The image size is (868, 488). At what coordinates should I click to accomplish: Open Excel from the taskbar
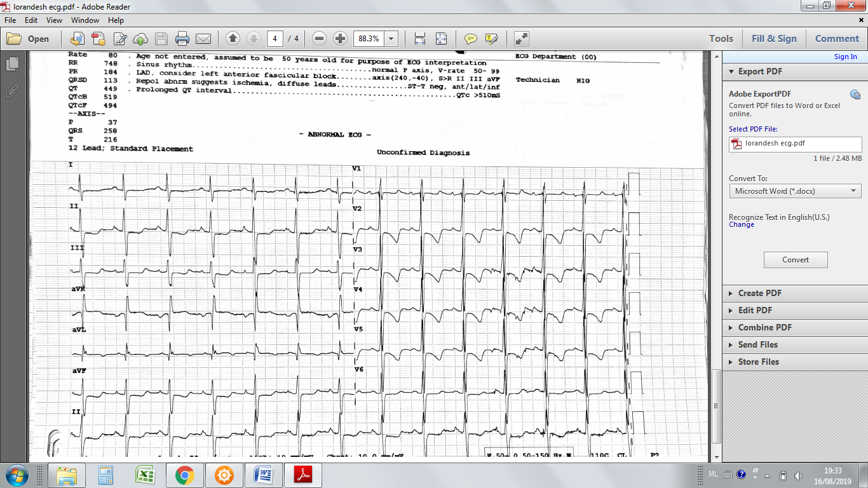(145, 475)
